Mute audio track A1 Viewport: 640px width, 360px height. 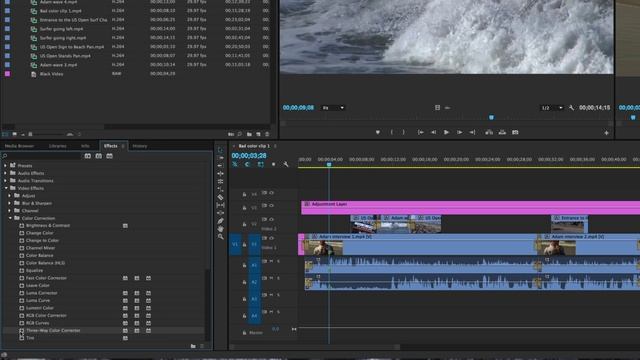click(x=271, y=261)
